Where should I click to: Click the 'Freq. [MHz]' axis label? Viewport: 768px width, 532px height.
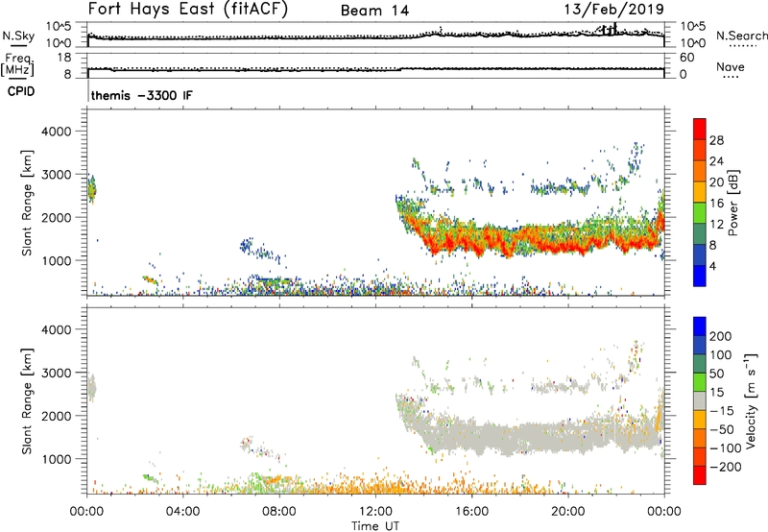pos(17,64)
